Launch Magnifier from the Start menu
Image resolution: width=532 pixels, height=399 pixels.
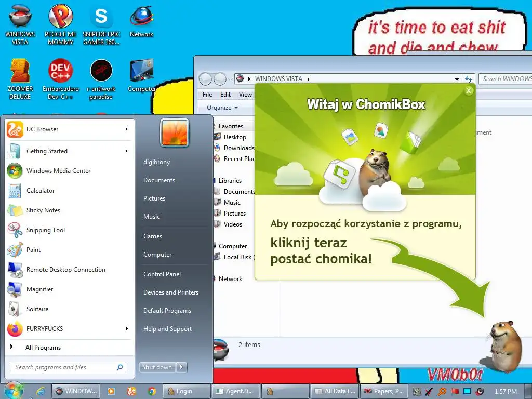(x=69, y=289)
